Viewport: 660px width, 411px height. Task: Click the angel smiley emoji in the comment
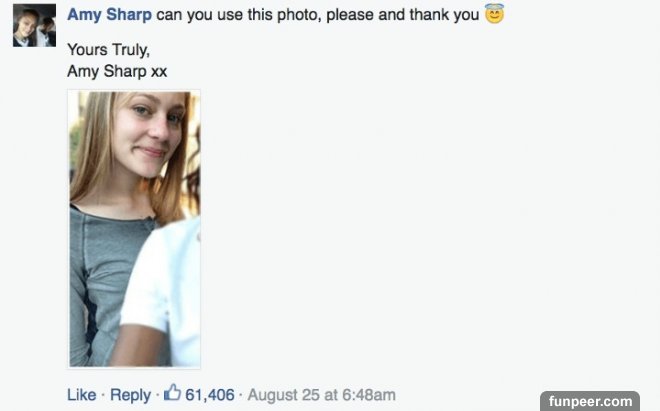tap(494, 15)
